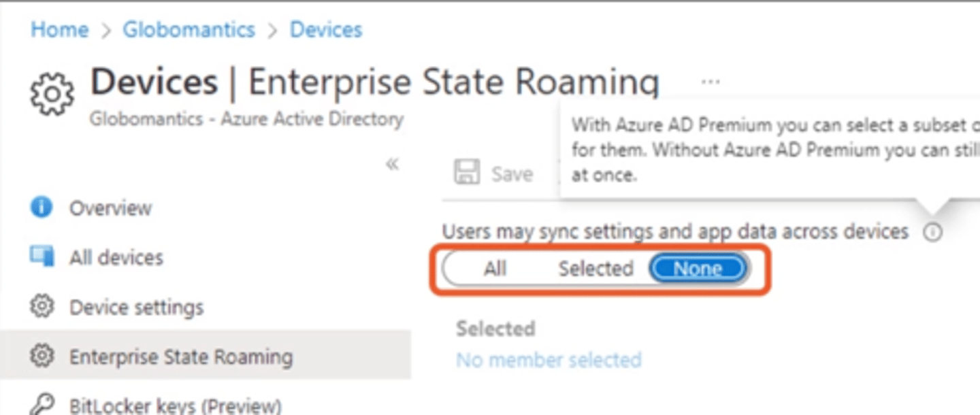This screenshot has height=415, width=980.
Task: Click the Device settings gear icon
Action: click(42, 306)
